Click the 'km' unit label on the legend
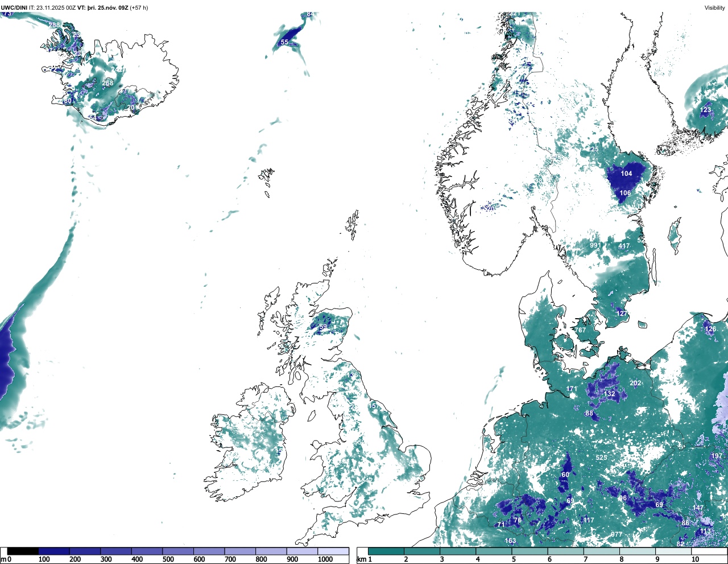The image size is (728, 564). (x=361, y=559)
